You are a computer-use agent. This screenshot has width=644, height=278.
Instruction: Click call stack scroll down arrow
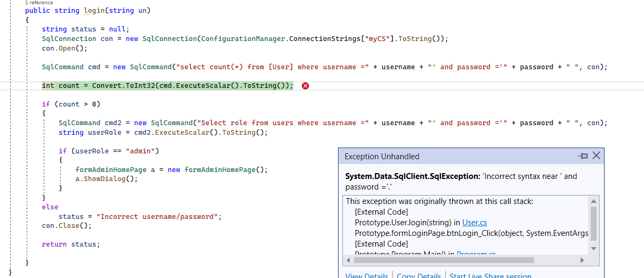[x=593, y=249]
